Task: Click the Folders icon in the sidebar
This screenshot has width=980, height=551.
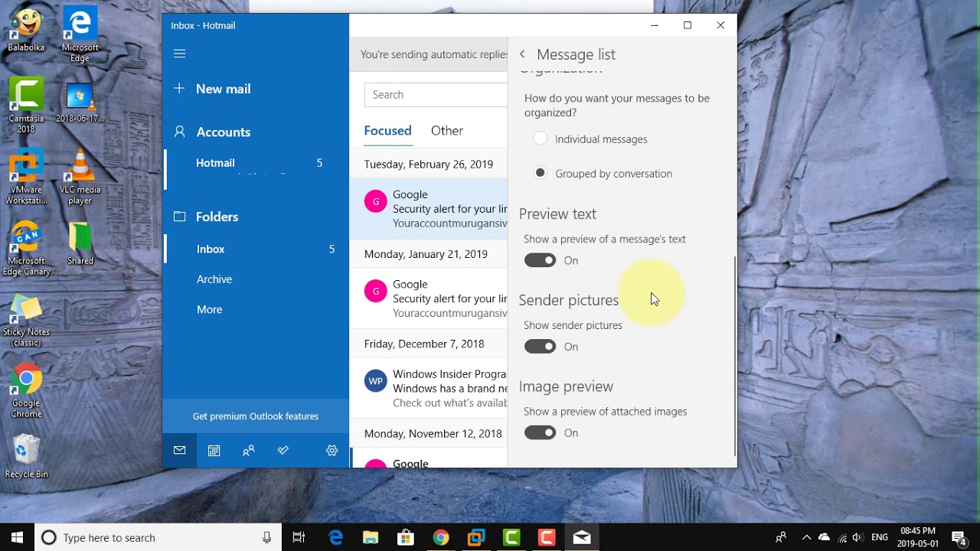Action: 180,217
